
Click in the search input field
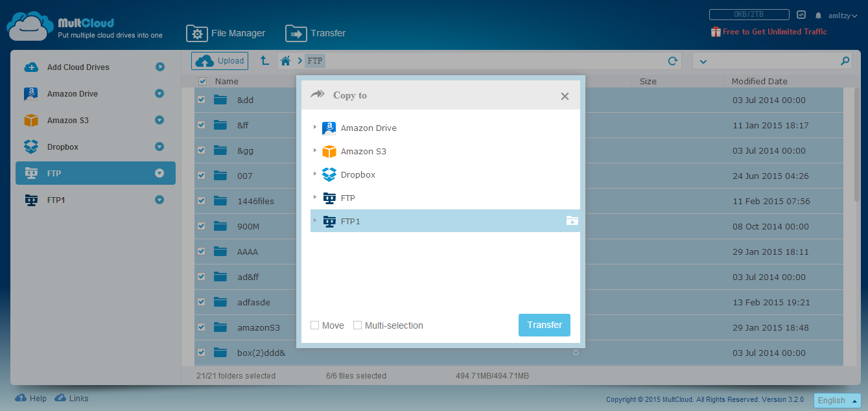[773, 61]
